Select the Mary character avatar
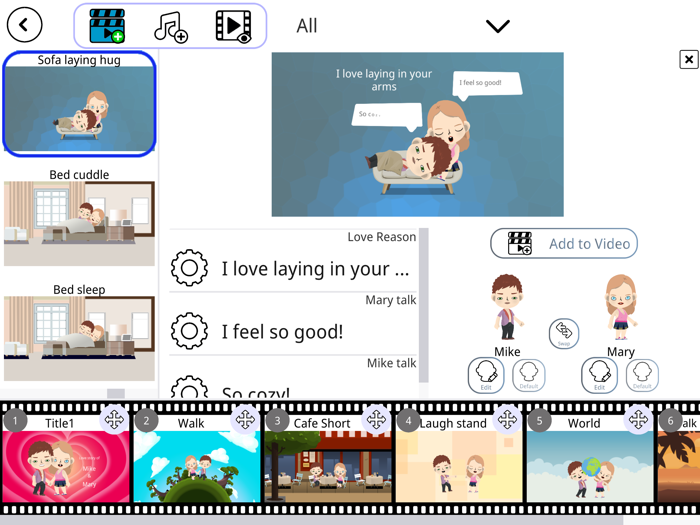Screen dimensions: 700x525 pos(621,307)
